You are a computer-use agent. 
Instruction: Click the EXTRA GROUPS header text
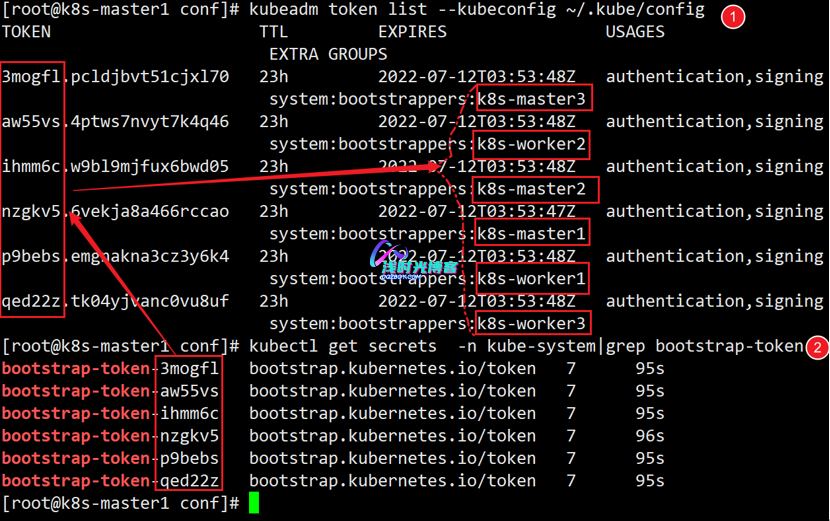(x=328, y=54)
